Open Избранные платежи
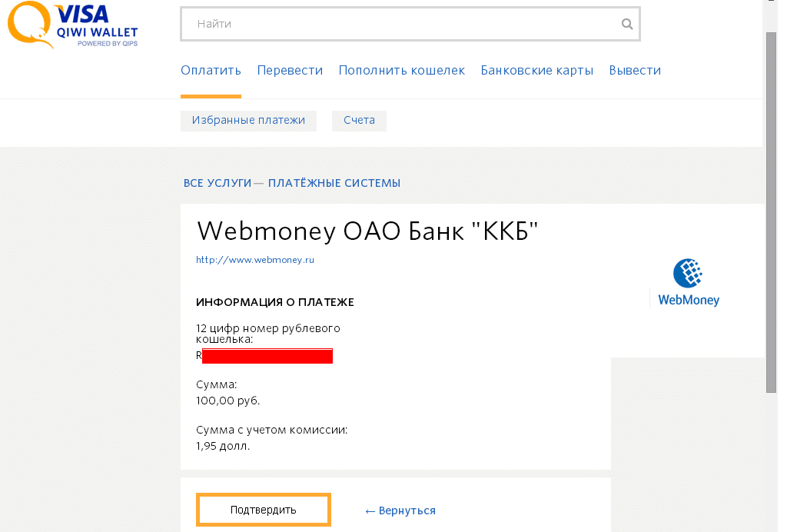This screenshot has width=787, height=532. click(248, 121)
